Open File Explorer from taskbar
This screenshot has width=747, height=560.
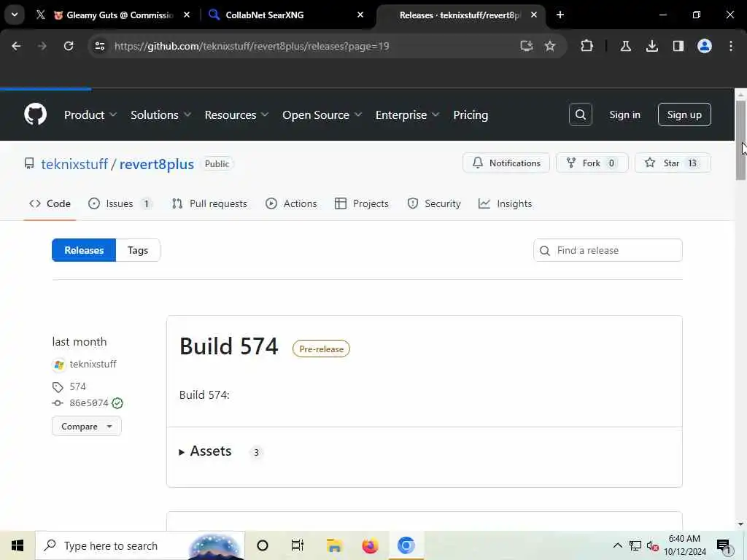[334, 545]
